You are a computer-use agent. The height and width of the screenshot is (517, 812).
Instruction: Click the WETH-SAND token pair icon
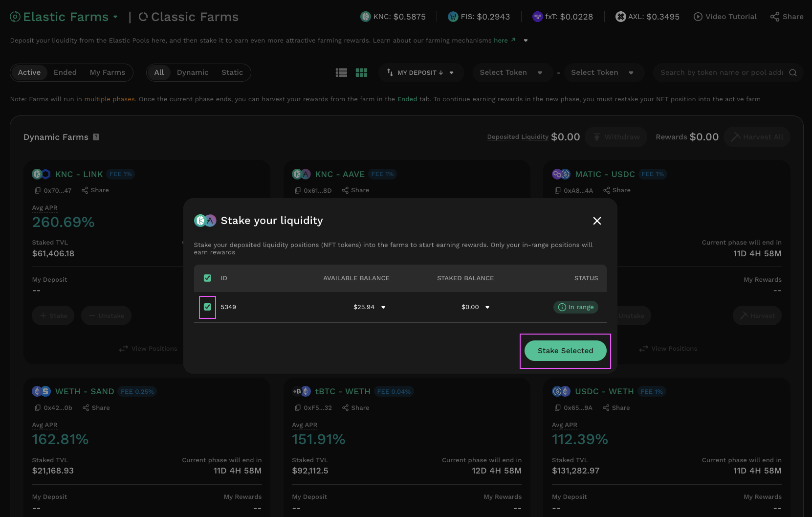click(x=41, y=391)
